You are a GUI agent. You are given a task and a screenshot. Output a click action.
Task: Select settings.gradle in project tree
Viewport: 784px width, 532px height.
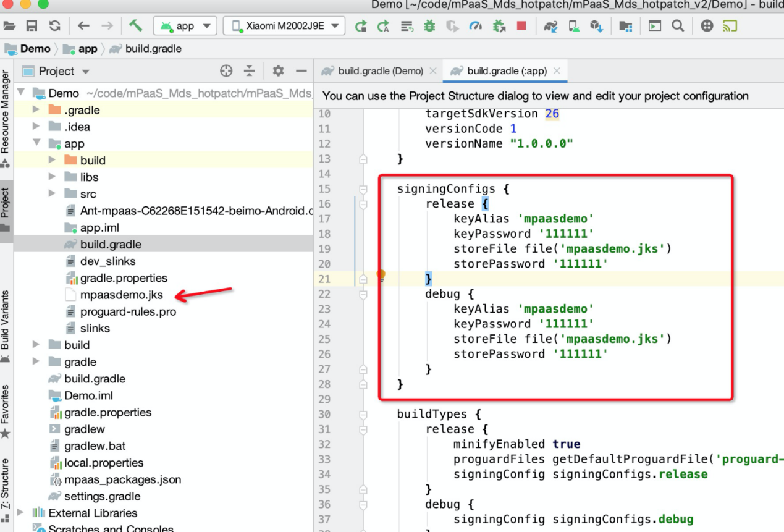pyautogui.click(x=102, y=496)
